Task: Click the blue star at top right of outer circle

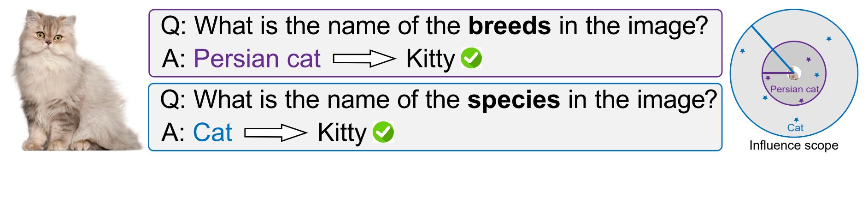Action: pos(828,39)
